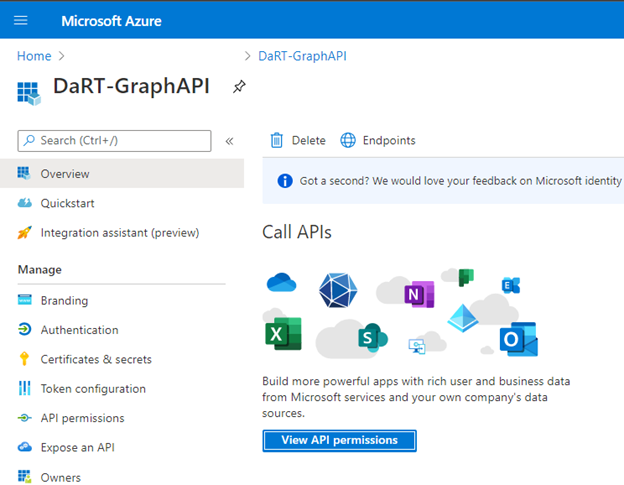Open the Azure portal hamburger menu

tap(21, 20)
